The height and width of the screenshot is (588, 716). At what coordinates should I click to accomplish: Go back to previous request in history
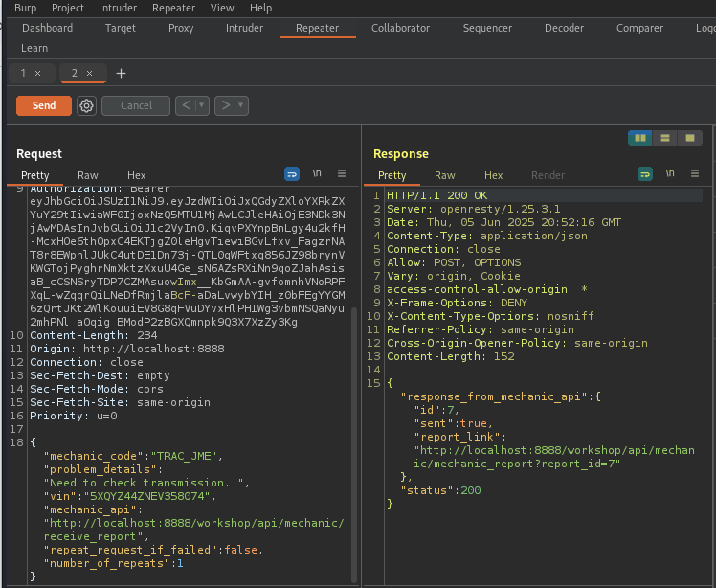pyautogui.click(x=187, y=105)
